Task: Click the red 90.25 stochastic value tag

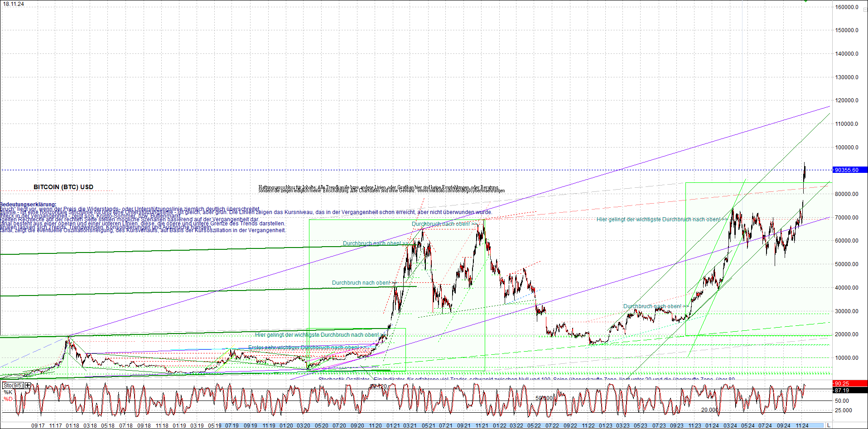Action: click(x=850, y=384)
